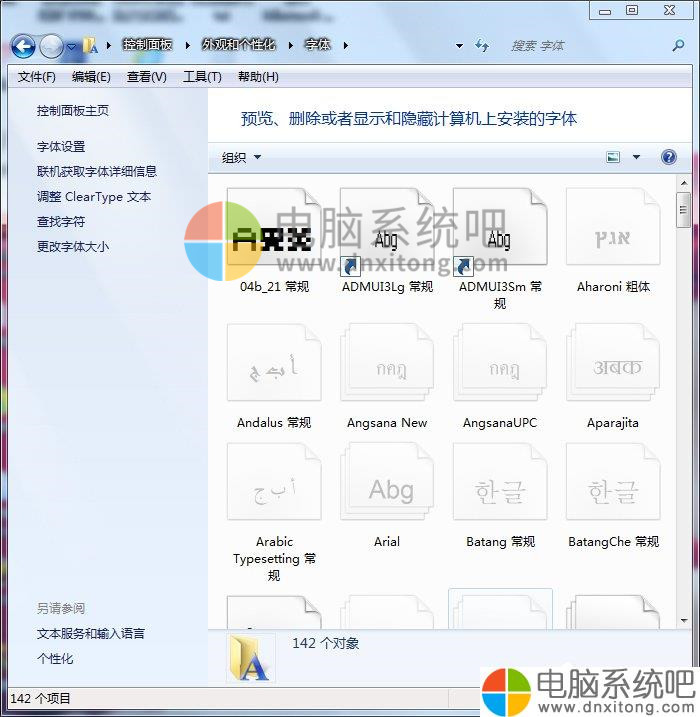Viewport: 700px width, 717px height.
Task: Click the change view icon button
Action: coord(613,157)
